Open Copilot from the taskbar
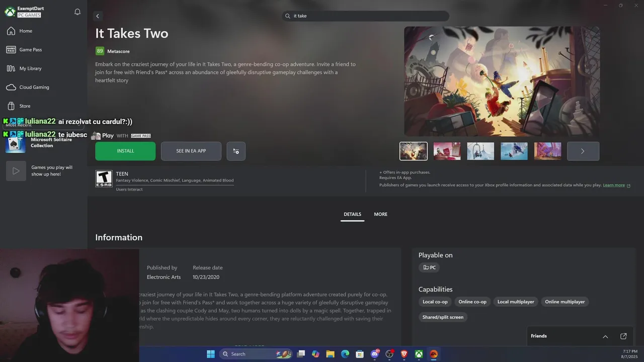644x362 pixels. tap(315, 354)
